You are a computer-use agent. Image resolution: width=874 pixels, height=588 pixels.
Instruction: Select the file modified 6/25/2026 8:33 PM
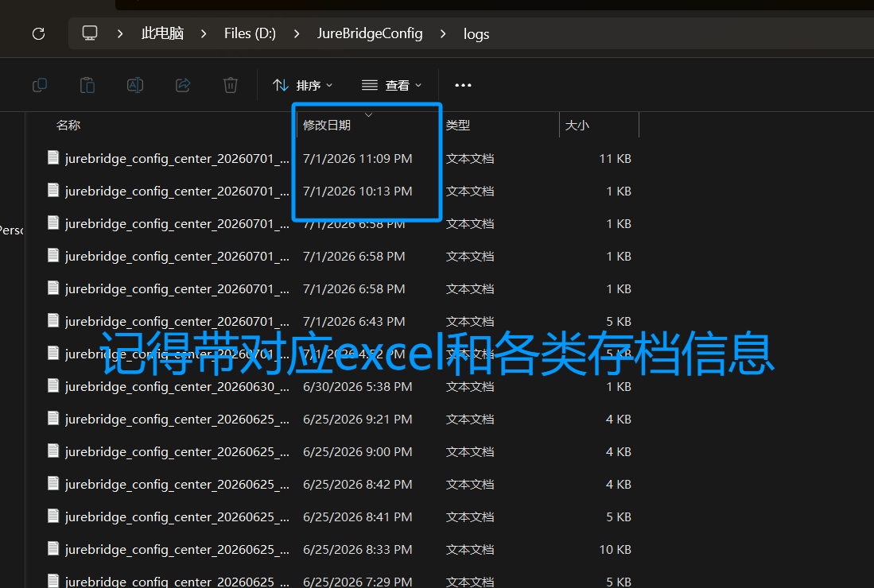pyautogui.click(x=340, y=550)
